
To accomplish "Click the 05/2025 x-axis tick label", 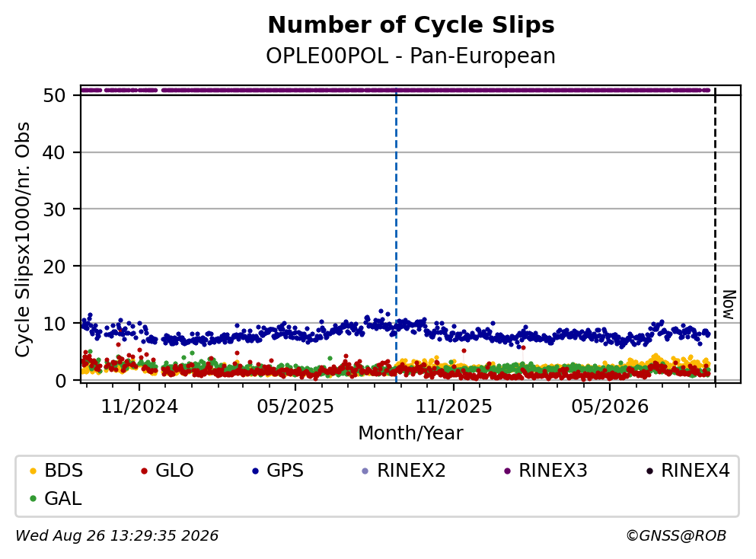I will coord(295,407).
